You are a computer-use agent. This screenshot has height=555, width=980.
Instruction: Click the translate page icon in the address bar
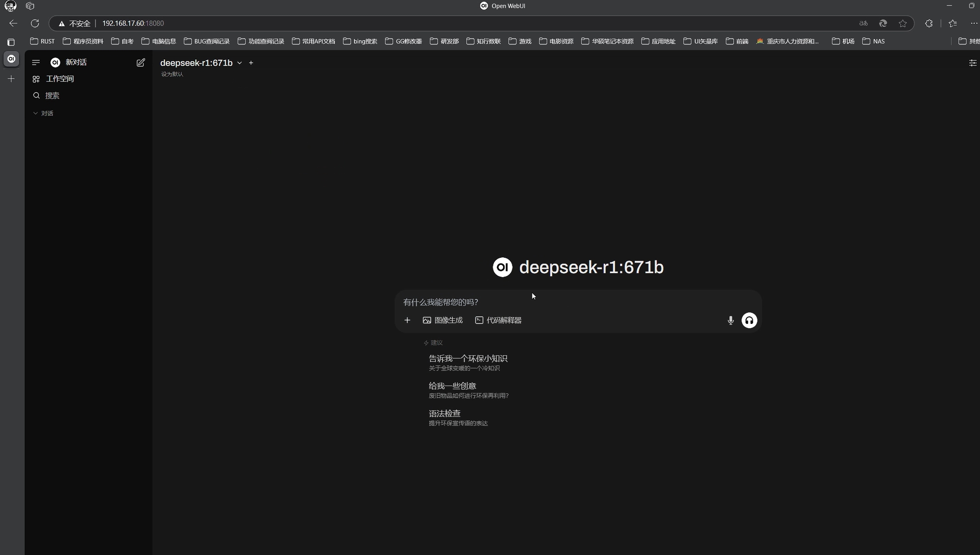tap(863, 24)
